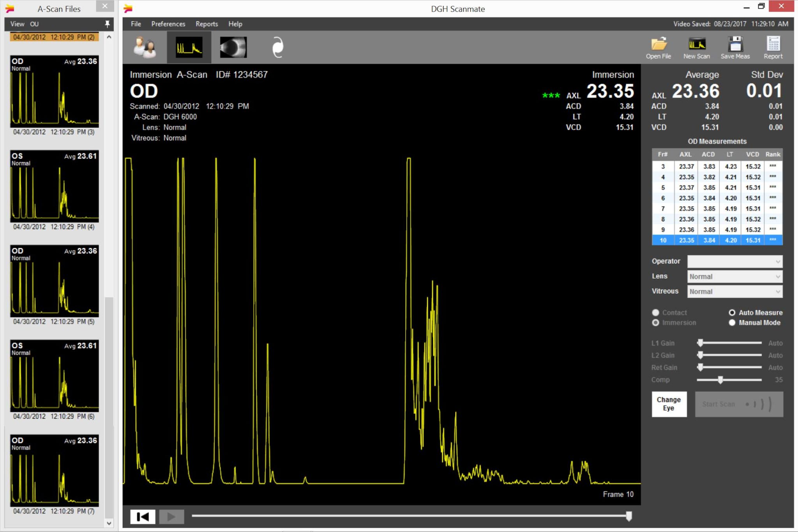Select the Manual Mode radio button
Screen dimensions: 798x532
732,323
